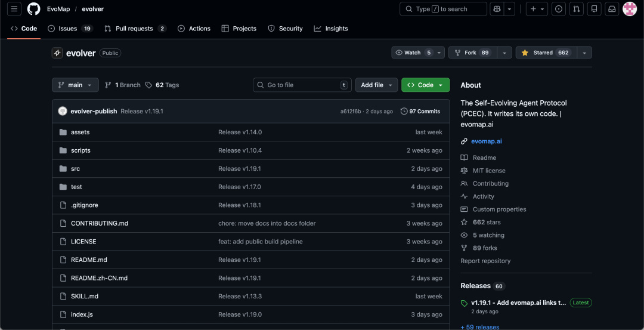View the 62 Tags link

pos(162,85)
